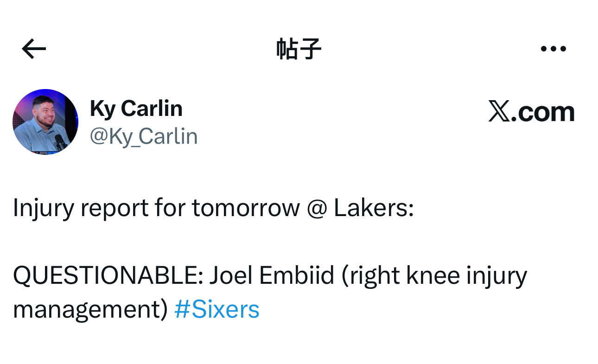Screen dimensions: 598x364
Task: Tap the word "management)" before the hashtag
Action: click(90, 309)
